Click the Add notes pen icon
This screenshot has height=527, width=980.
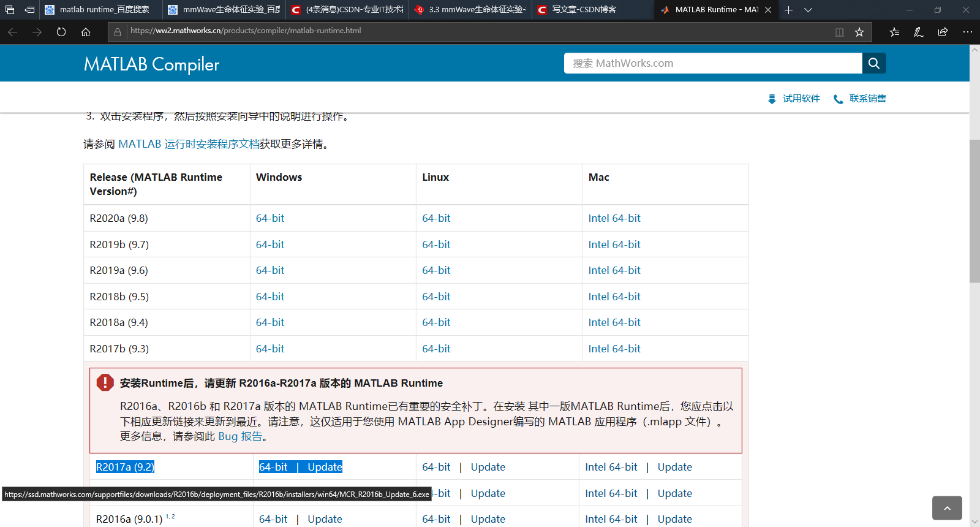pos(919,32)
